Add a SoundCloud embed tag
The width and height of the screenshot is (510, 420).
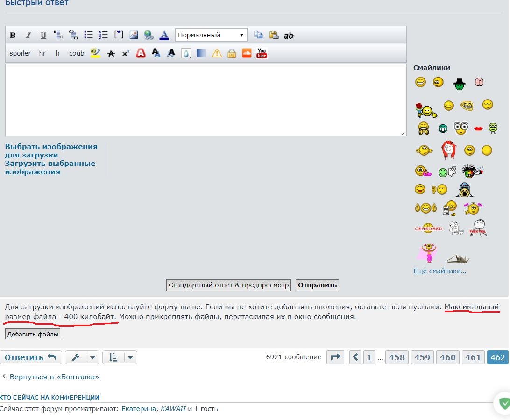tap(247, 53)
